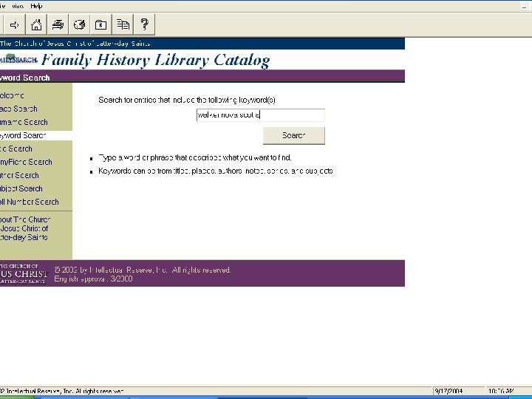
Task: Click the Search button
Action: pos(294,135)
